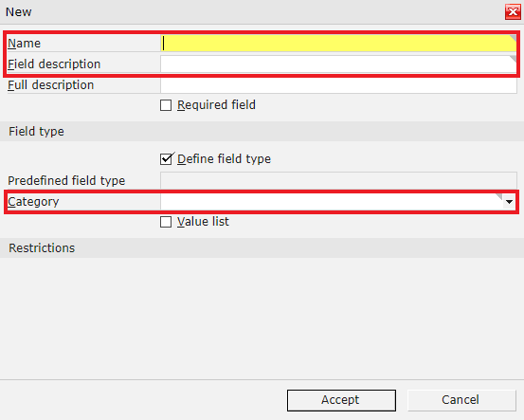This screenshot has width=524, height=420.
Task: Click the corner triangle in Field description box
Action: [513, 59]
